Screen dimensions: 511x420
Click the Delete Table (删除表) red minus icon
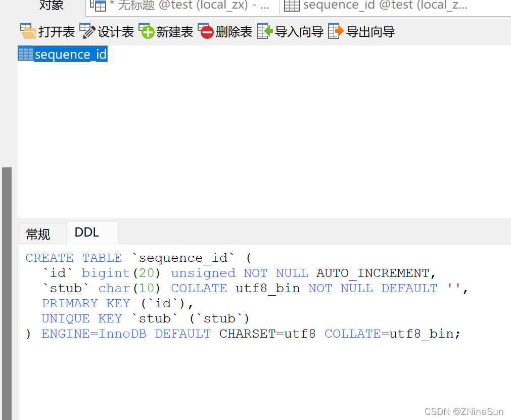pos(206,31)
